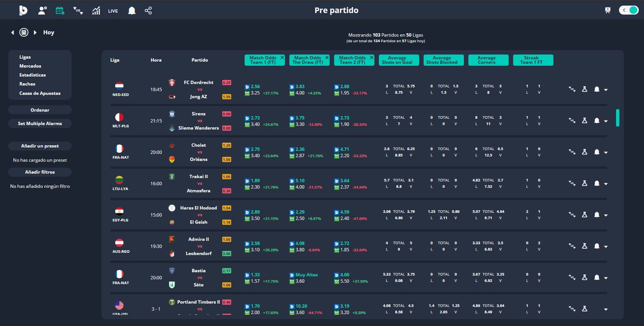This screenshot has height=326, width=644.
Task: Set alarm bell for Sirens row
Action: (597, 121)
